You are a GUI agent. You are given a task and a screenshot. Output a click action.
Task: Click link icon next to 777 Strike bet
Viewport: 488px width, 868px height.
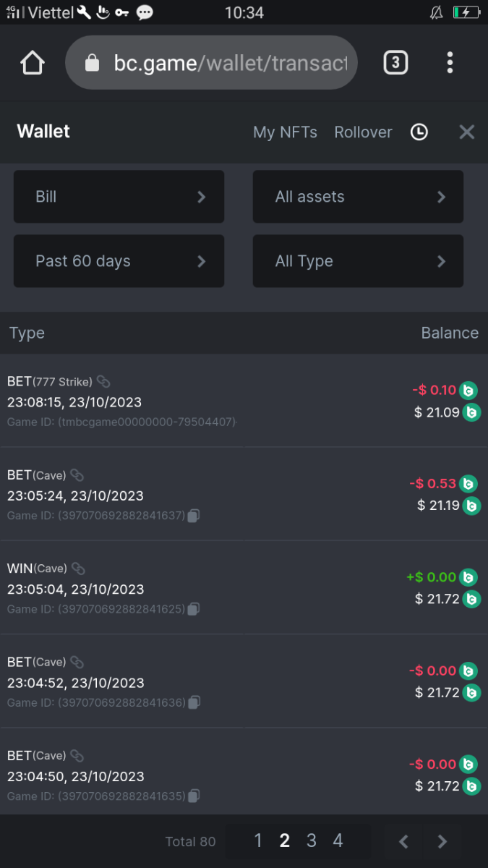(103, 381)
